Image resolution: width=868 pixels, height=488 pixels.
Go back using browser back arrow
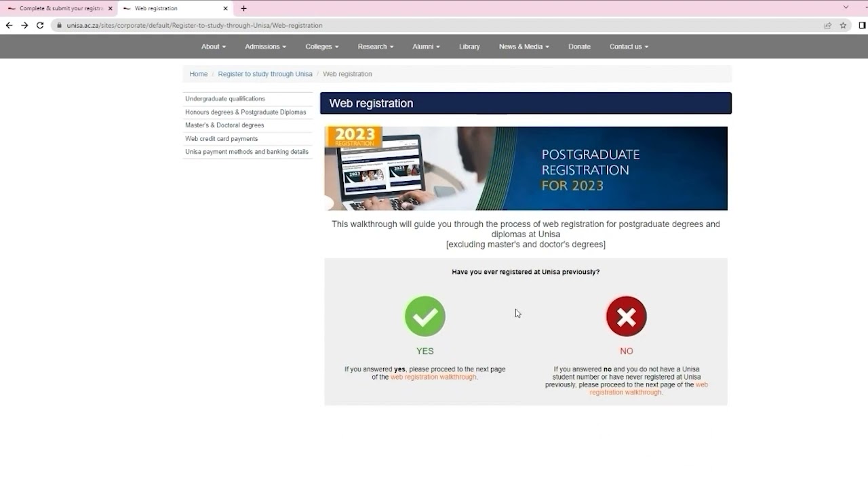[x=9, y=25]
